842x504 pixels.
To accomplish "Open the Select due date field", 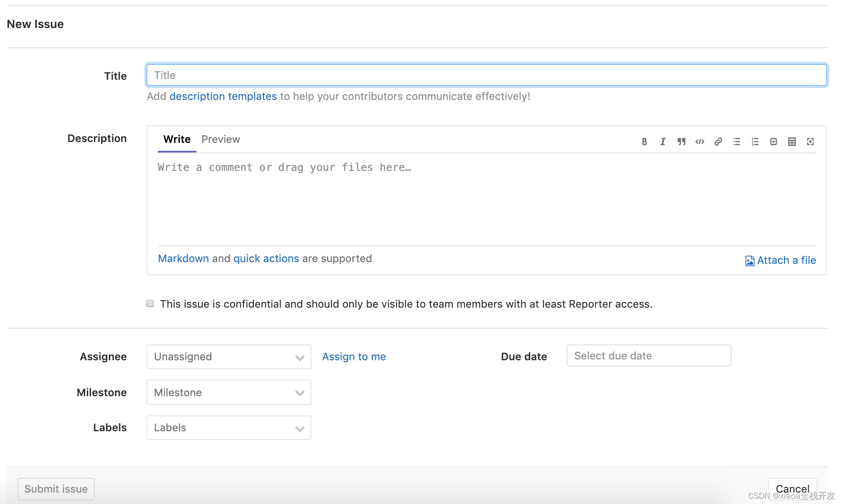I will [649, 356].
